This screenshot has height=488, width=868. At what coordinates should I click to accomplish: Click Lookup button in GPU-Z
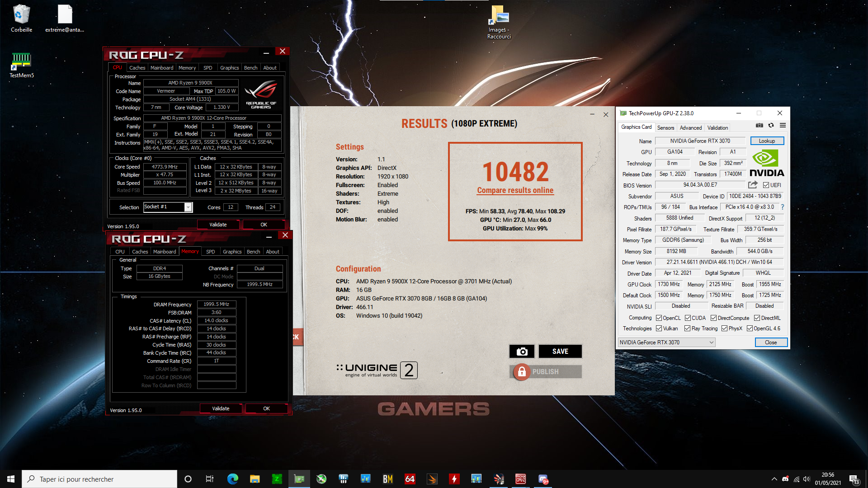(x=767, y=141)
